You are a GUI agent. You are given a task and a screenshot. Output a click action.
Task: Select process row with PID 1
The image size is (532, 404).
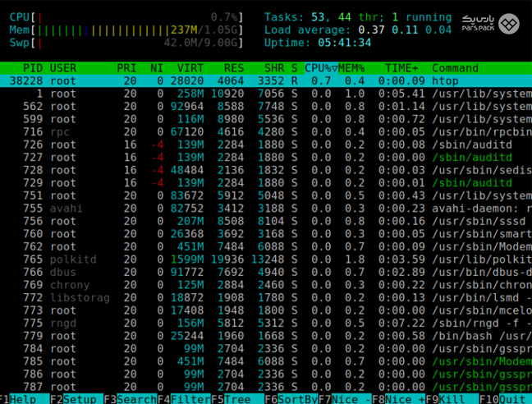pyautogui.click(x=266, y=94)
